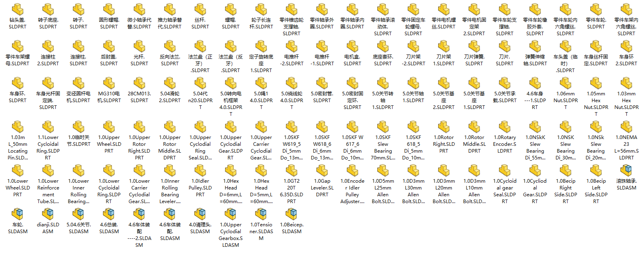Select the 28CM013.SLDPRT part icon
The image size is (644, 254).
click(x=139, y=83)
